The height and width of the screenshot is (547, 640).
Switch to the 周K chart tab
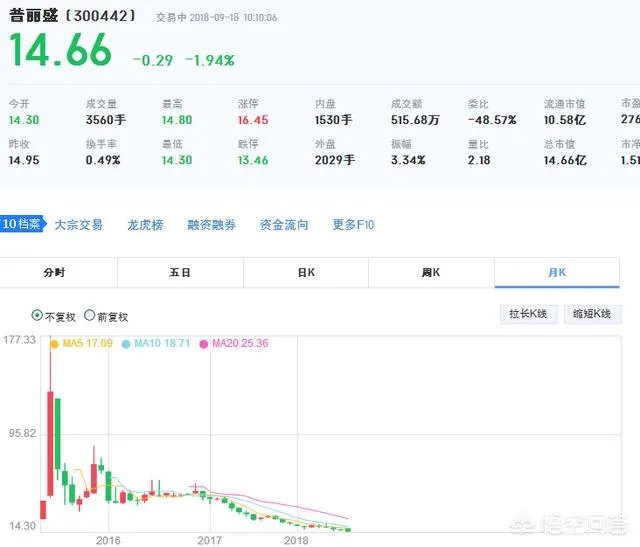coord(431,272)
